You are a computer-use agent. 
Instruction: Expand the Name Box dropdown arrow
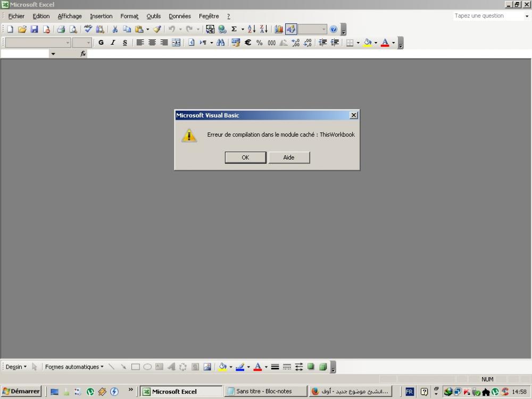(53, 54)
